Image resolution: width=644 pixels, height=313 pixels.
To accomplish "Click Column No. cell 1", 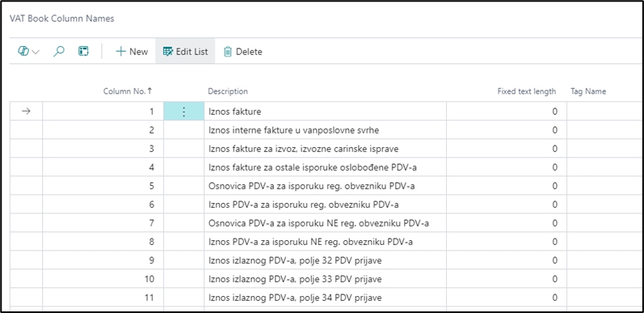I will [x=103, y=112].
